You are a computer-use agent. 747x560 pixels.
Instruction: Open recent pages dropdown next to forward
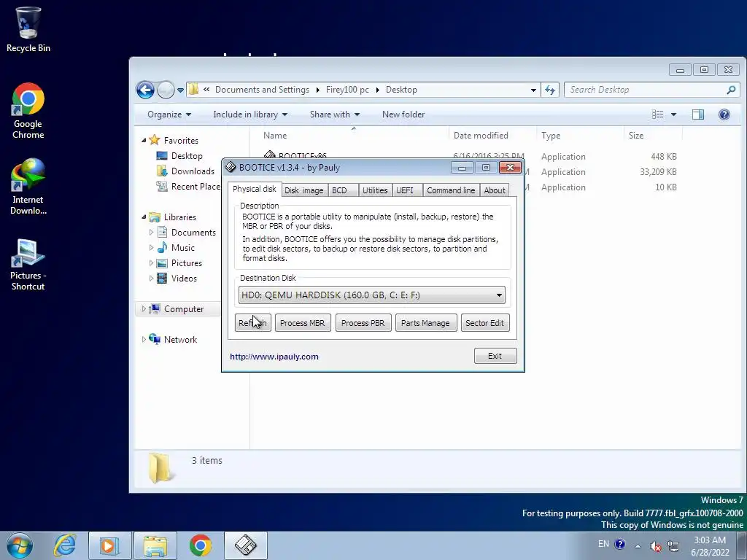(x=181, y=90)
